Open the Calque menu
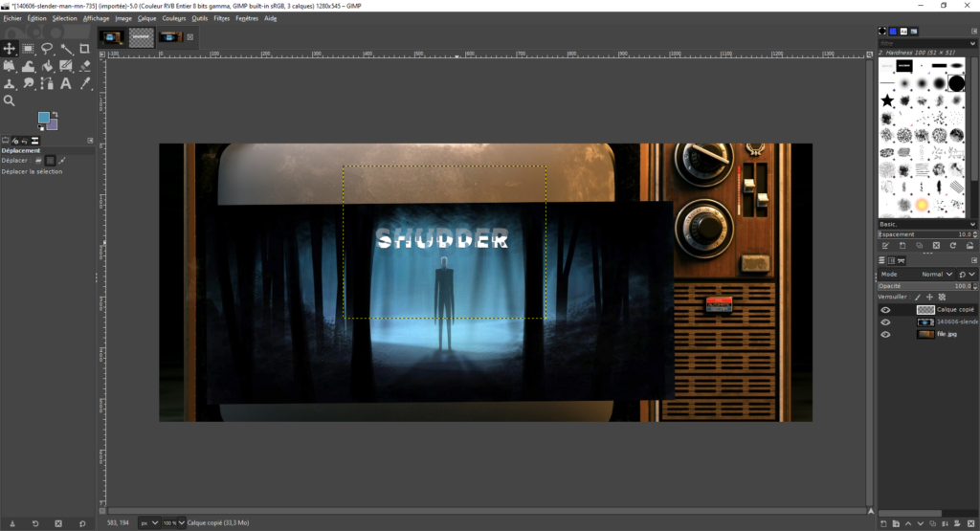The image size is (980, 531). [146, 18]
